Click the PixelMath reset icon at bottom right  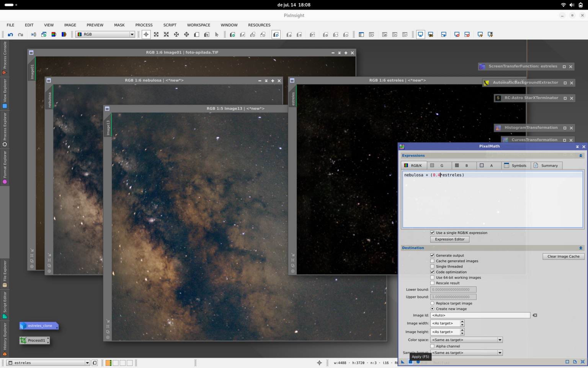583,362
